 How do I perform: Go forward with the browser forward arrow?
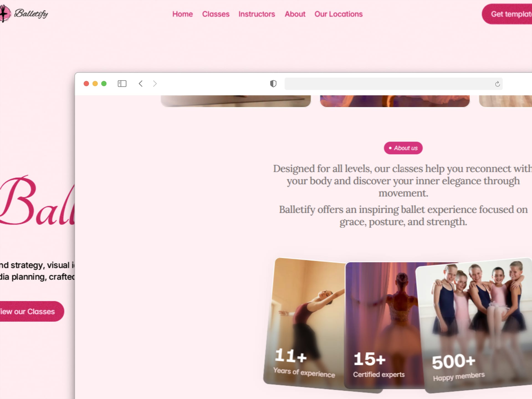155,83
